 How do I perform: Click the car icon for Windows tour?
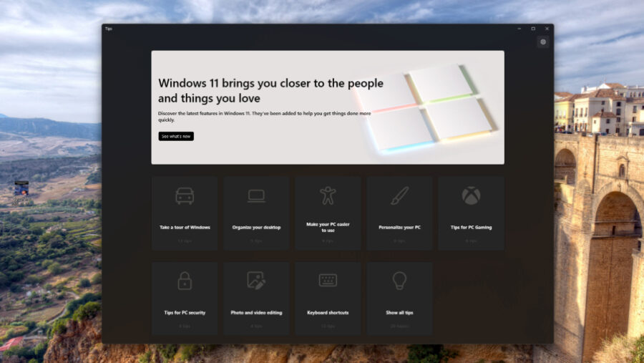tap(185, 196)
